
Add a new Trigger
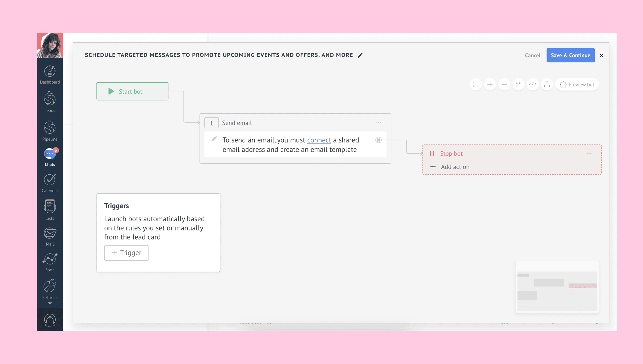pyautogui.click(x=126, y=253)
